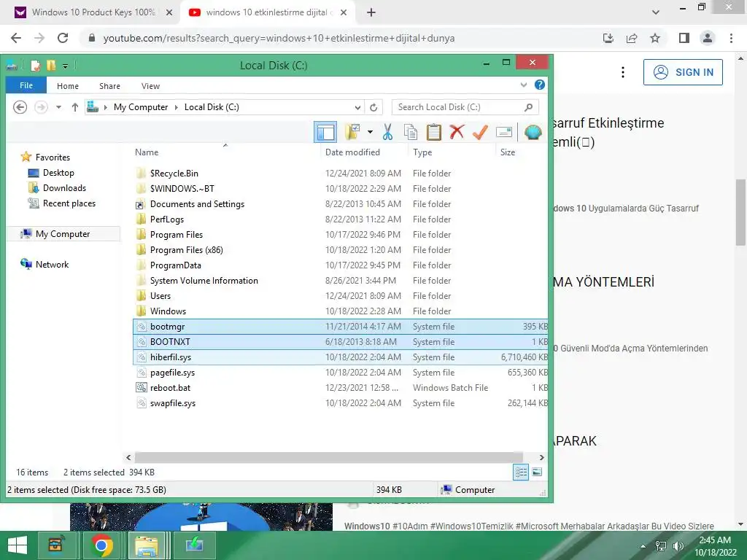Open the File ribbon tab

26,85
